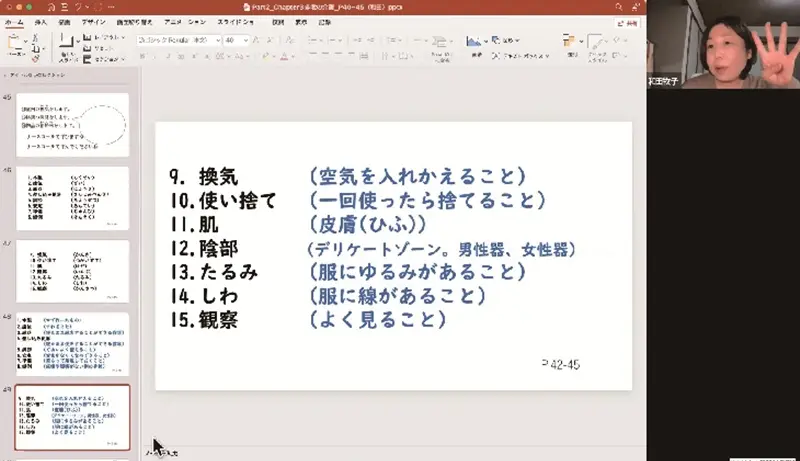Click the Home icon in the title bar
Image resolution: width=800 pixels, height=461 pixels.
pos(51,7)
